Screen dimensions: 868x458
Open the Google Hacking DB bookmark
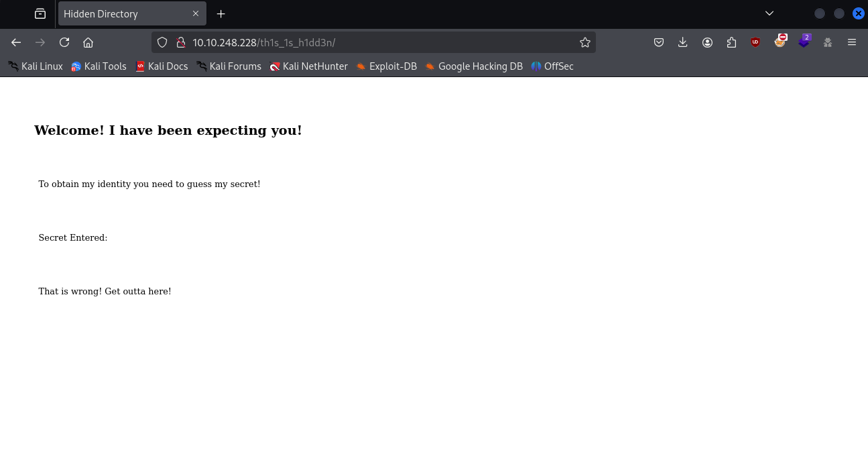pos(474,66)
